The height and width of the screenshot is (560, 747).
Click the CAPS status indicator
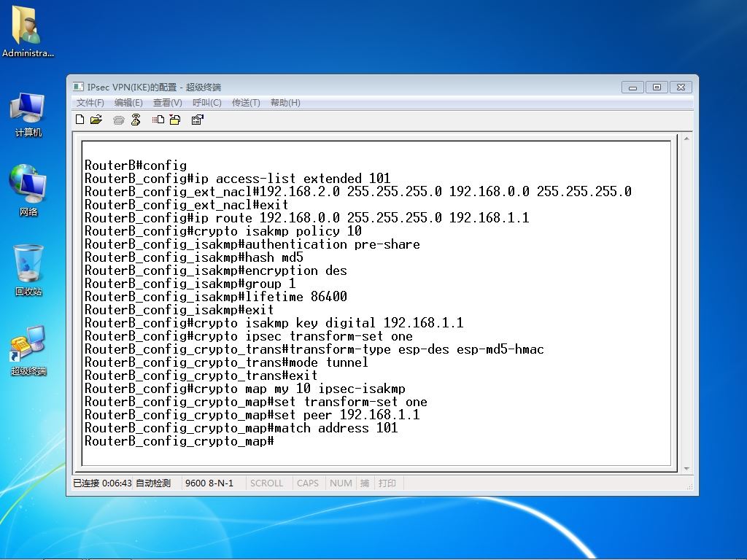307,483
